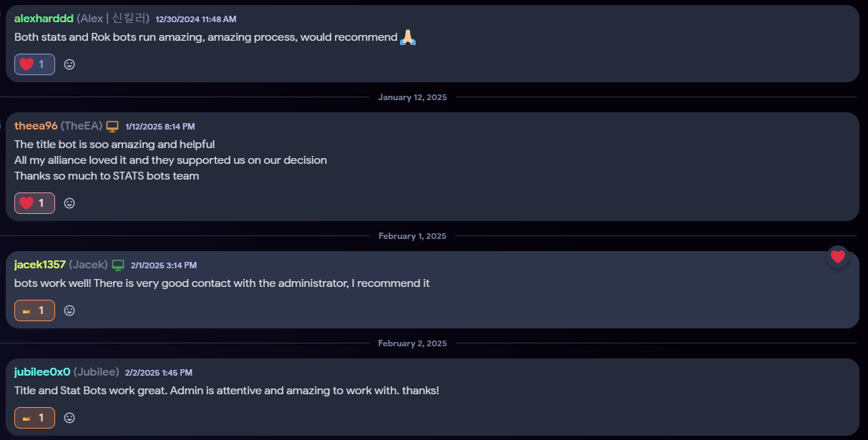The width and height of the screenshot is (868, 440).
Task: Click the January 12, 2025 date divider
Action: 412,97
